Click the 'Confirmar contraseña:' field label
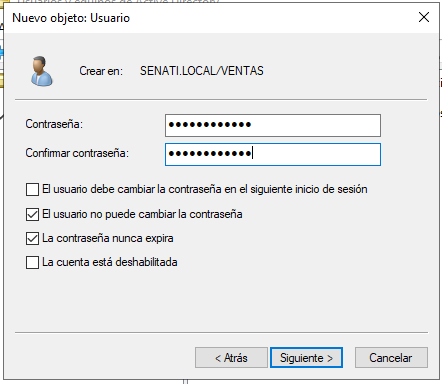 77,153
